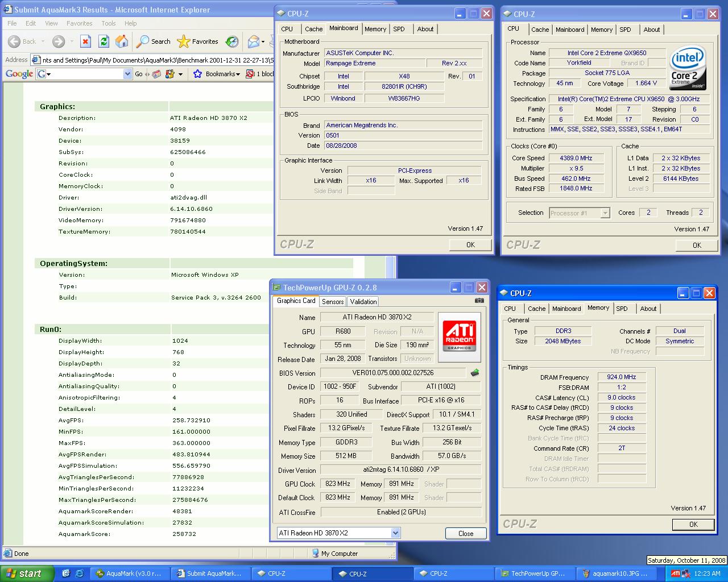Select SPD tab in the Memory CPU-Z window
The image size is (728, 582).
coord(622,309)
